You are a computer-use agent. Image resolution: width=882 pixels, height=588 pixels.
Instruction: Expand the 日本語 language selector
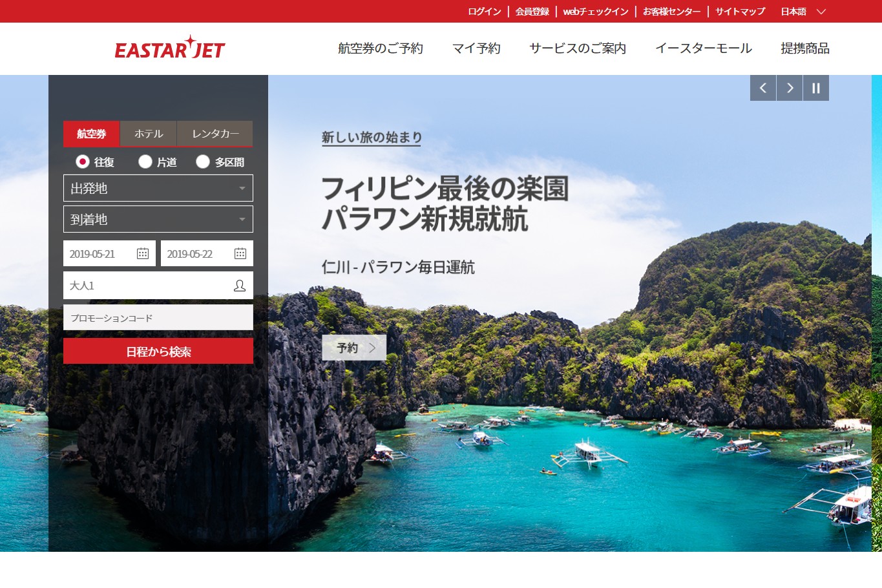pos(803,12)
